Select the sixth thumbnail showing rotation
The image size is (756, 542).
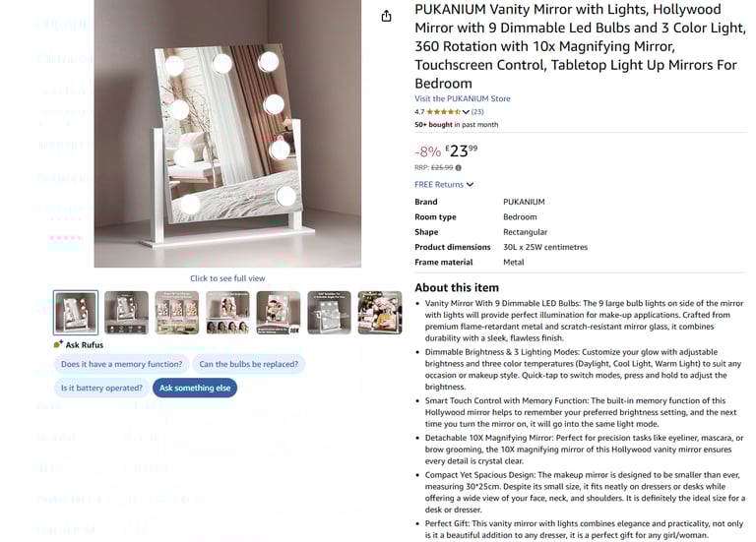point(330,313)
